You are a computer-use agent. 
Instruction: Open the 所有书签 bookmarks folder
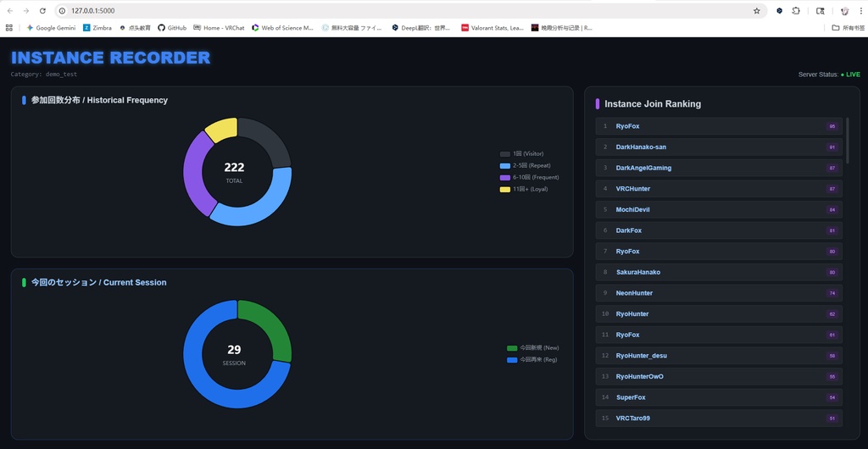pos(847,28)
